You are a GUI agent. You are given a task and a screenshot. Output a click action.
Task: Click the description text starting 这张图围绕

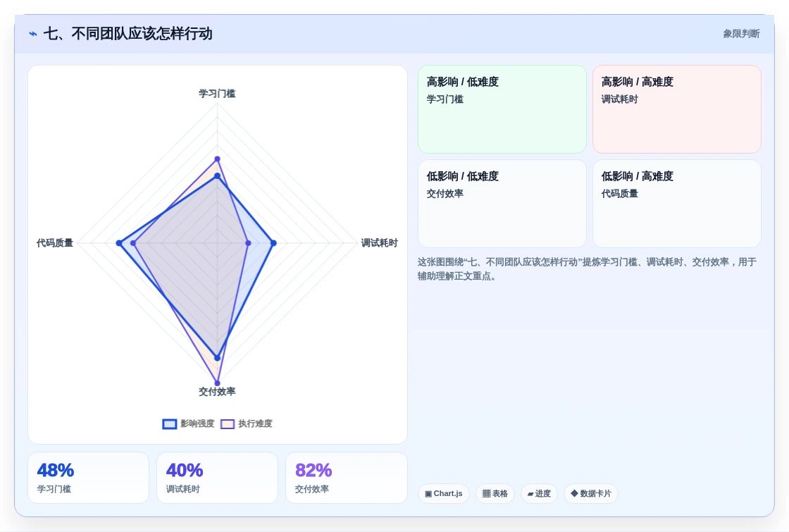[x=587, y=268]
